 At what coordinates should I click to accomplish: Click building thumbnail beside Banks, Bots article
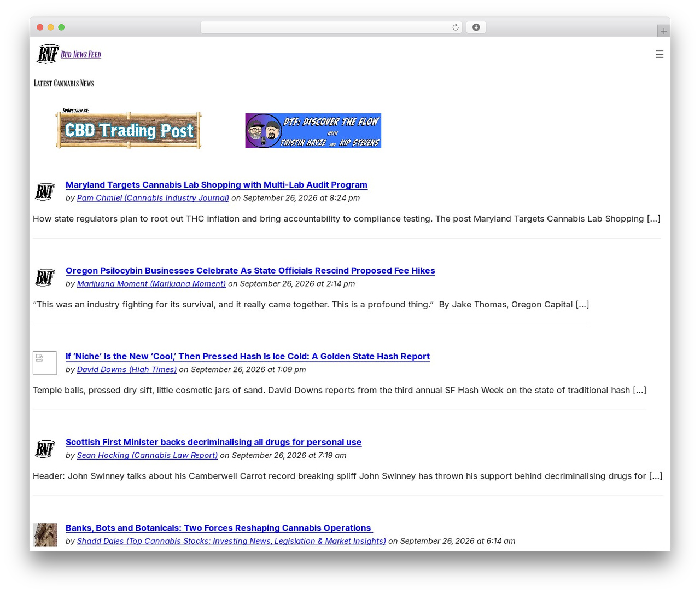[45, 534]
